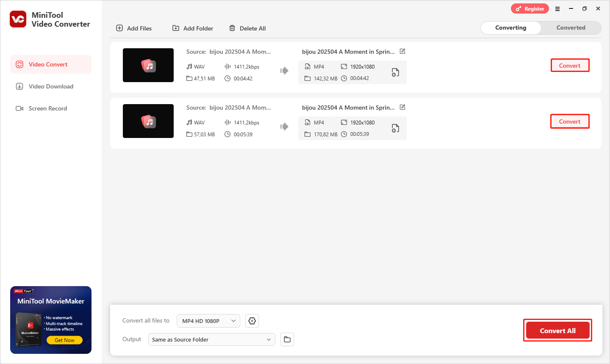Image resolution: width=610 pixels, height=364 pixels.
Task: Click the 47,51 MB source size text
Action: [204, 78]
